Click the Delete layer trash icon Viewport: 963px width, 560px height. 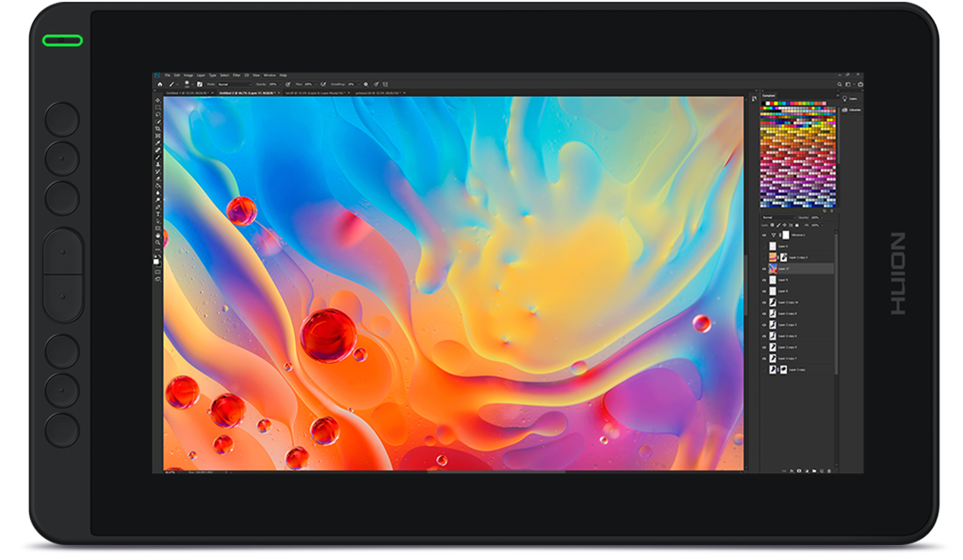[x=829, y=470]
